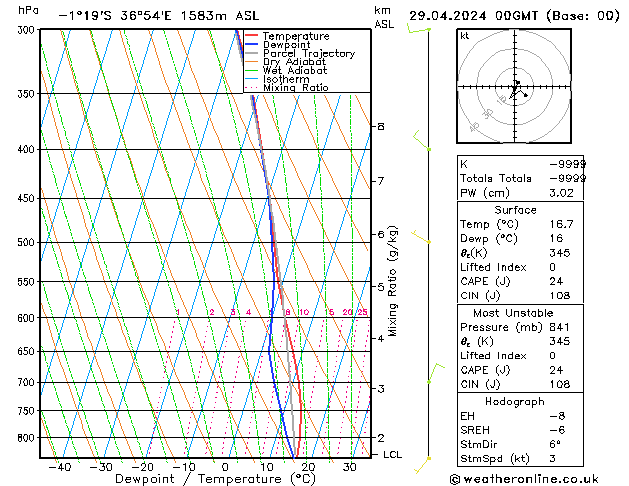Click the 29.04.2024 00GMT date header
The image size is (629, 486).
point(474,16)
